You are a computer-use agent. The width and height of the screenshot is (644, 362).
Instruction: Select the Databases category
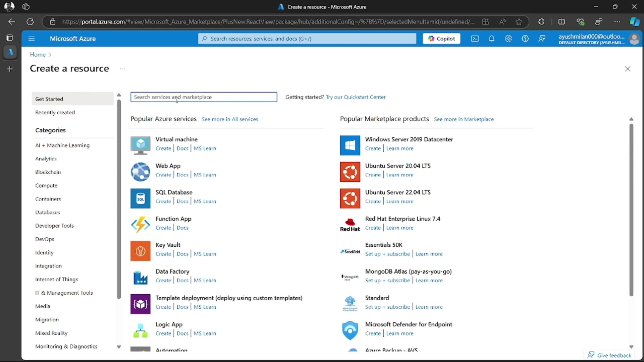coord(47,212)
